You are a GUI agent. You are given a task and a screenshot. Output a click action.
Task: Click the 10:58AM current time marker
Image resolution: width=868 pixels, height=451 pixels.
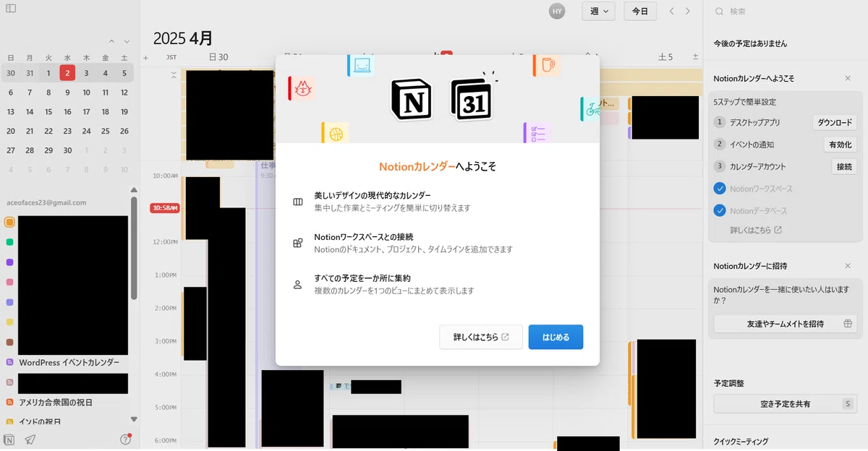(x=165, y=208)
